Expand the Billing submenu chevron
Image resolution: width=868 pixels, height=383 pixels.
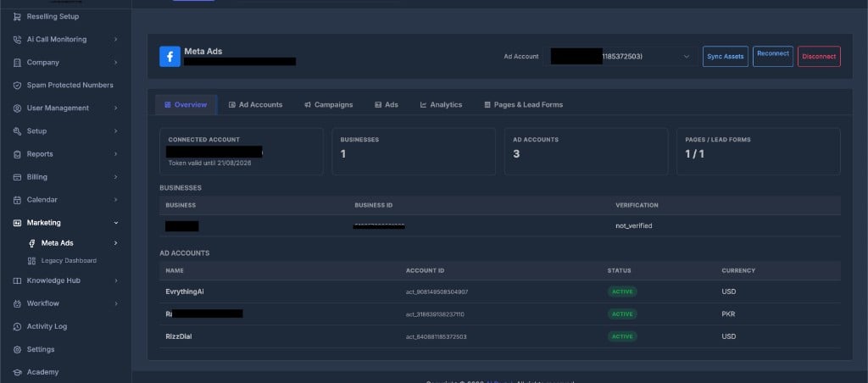pyautogui.click(x=115, y=177)
